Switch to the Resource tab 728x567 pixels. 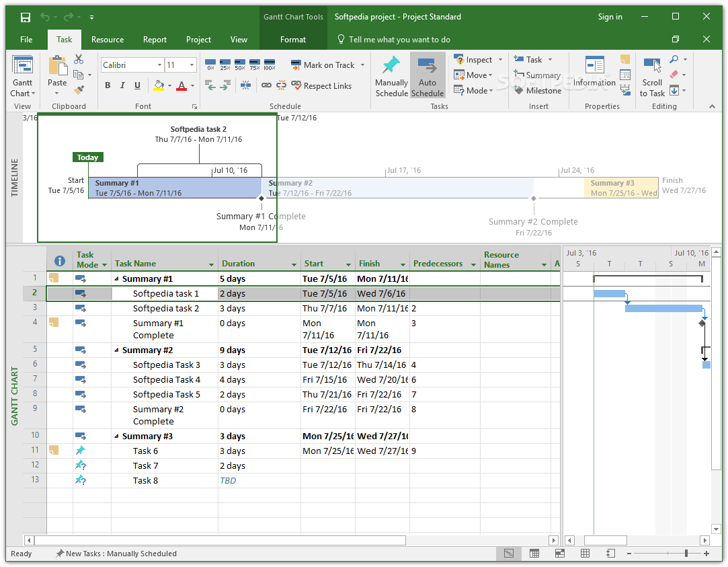[x=108, y=40]
